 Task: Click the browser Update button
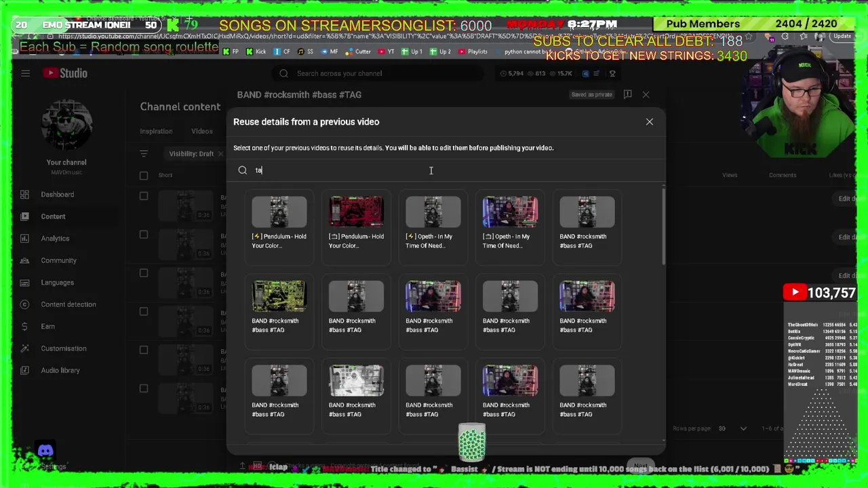click(x=842, y=37)
